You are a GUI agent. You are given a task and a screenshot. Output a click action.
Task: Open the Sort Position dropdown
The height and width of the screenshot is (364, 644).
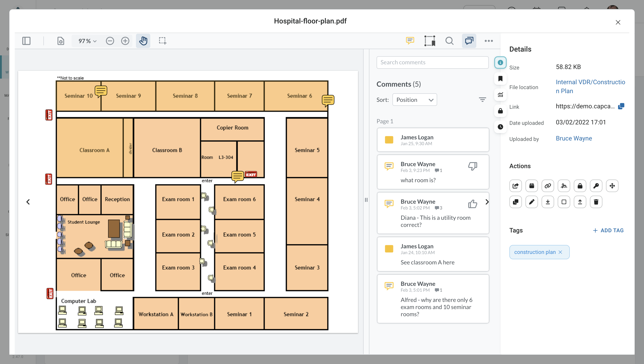click(x=415, y=100)
